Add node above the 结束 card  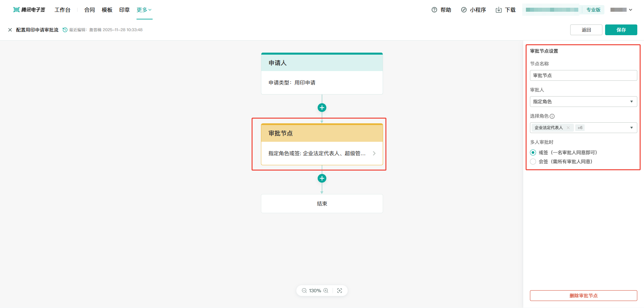point(322,178)
